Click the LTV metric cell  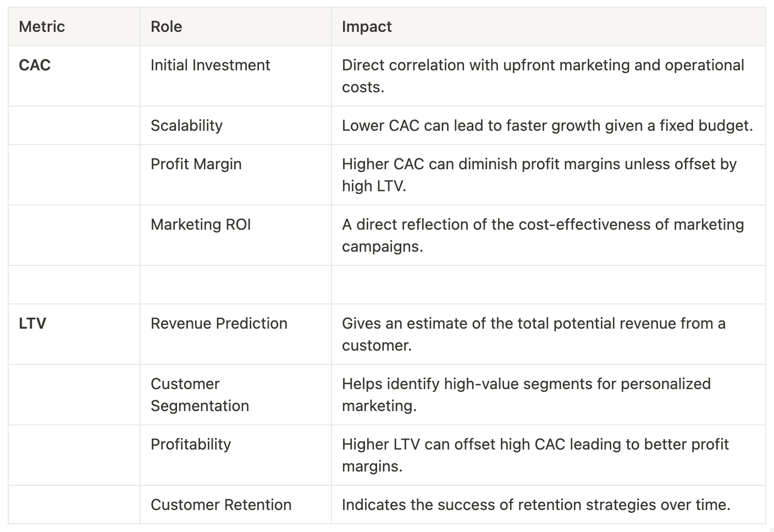32,323
